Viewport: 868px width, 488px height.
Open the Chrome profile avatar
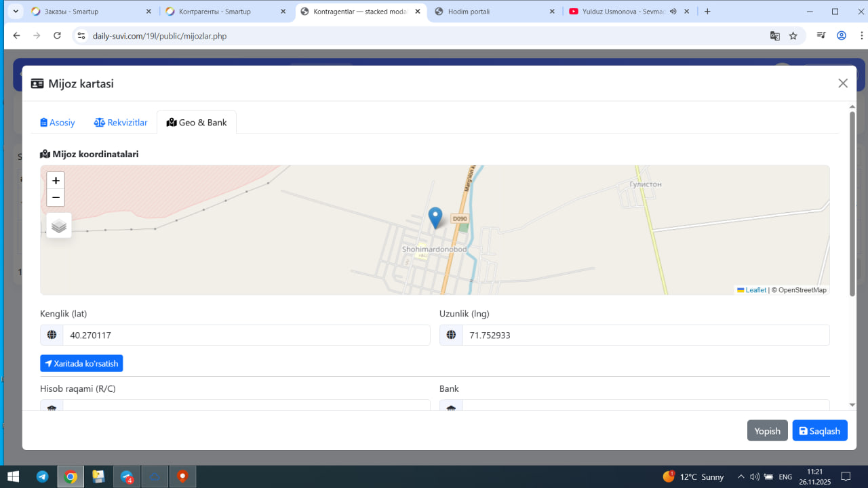(842, 36)
